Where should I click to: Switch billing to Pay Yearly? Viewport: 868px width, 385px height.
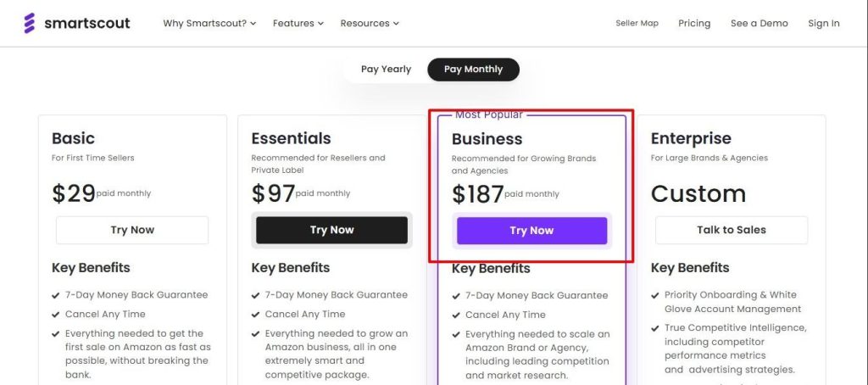[x=386, y=70]
